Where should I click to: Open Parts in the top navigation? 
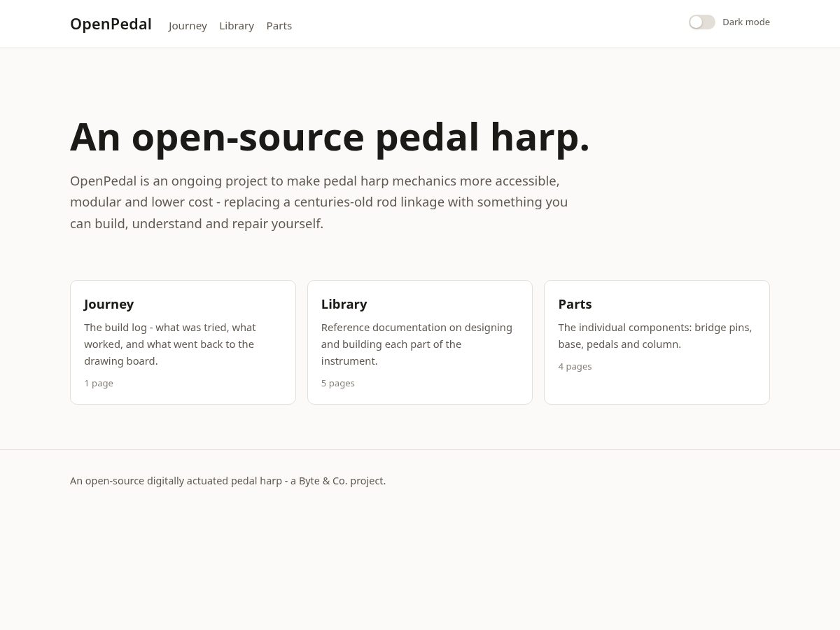point(279,26)
